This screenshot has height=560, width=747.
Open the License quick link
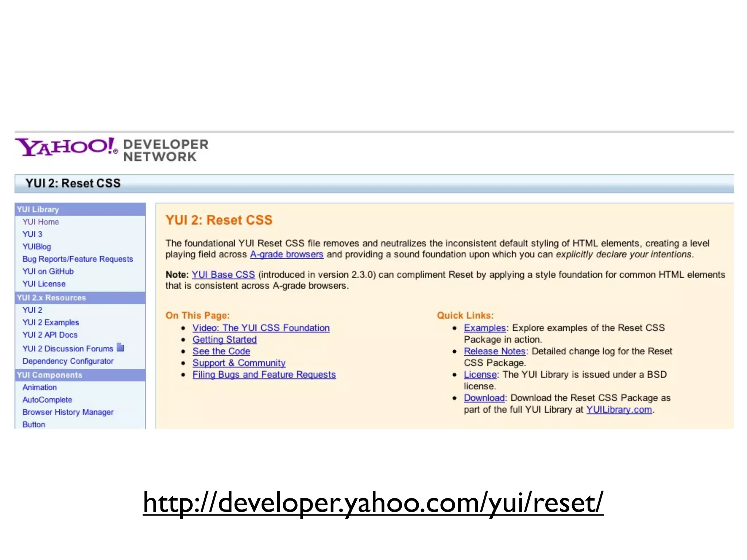[x=480, y=374]
